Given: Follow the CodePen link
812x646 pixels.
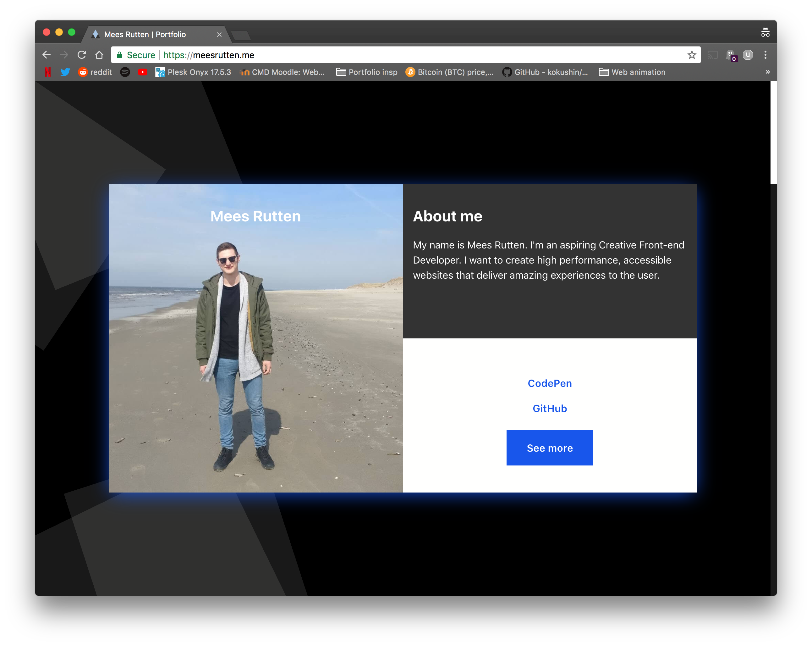Looking at the screenshot, I should [550, 383].
